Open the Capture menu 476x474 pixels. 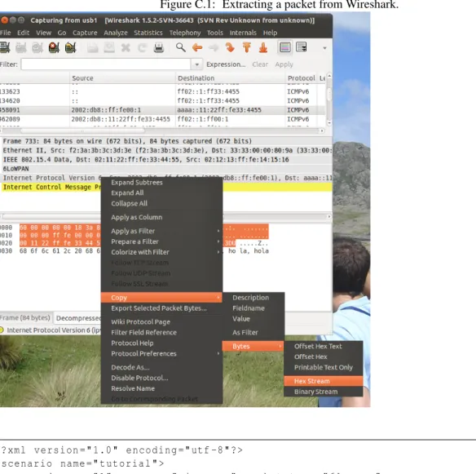[x=85, y=33]
